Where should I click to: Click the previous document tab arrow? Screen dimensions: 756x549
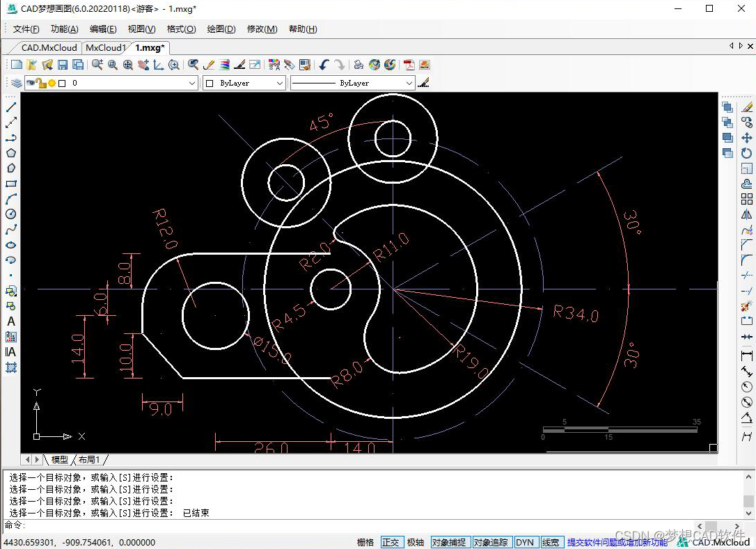point(732,46)
